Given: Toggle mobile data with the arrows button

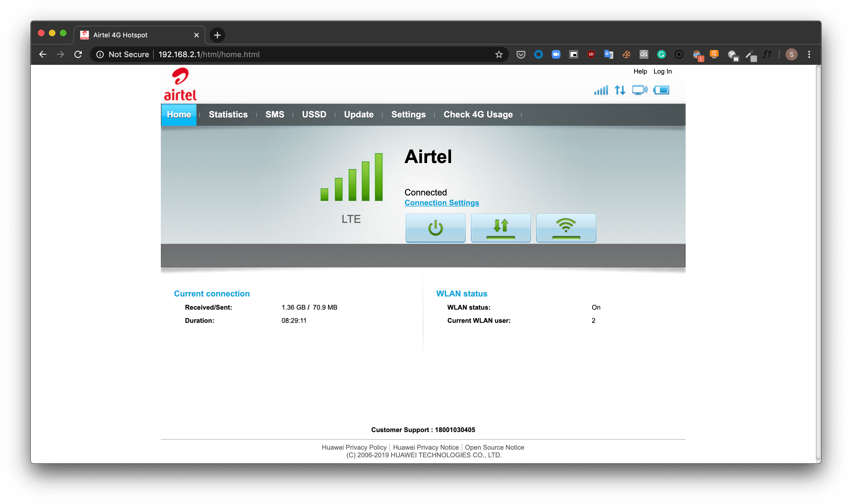Looking at the screenshot, I should point(500,228).
